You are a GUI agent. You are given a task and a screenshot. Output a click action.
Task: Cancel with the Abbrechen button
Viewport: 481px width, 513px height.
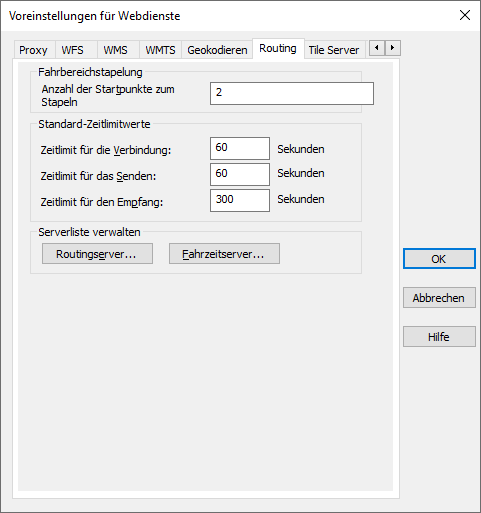click(x=439, y=297)
